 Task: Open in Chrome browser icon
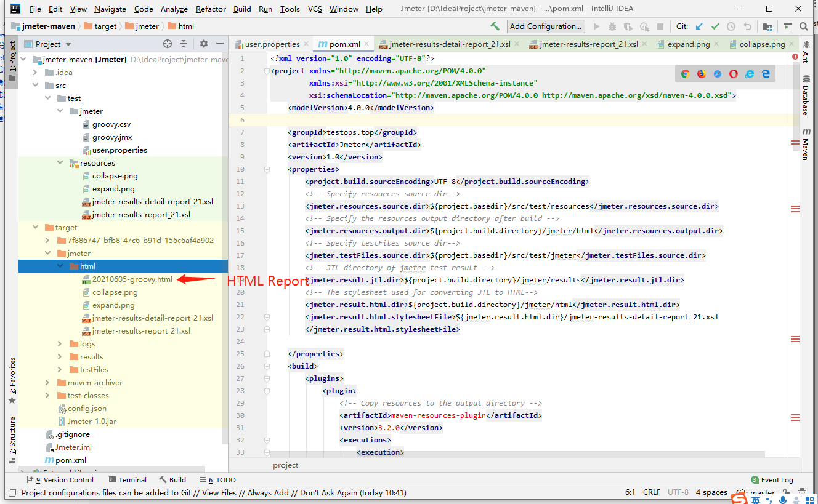(685, 74)
